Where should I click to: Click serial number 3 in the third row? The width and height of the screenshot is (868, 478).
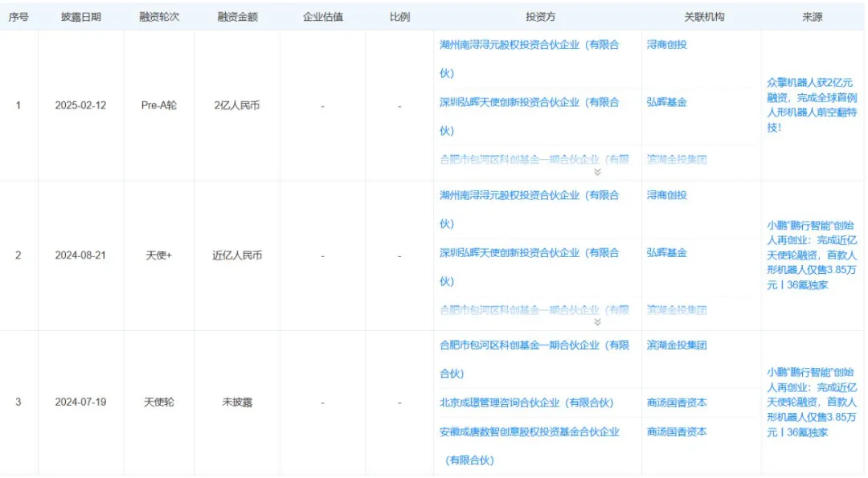click(x=18, y=402)
